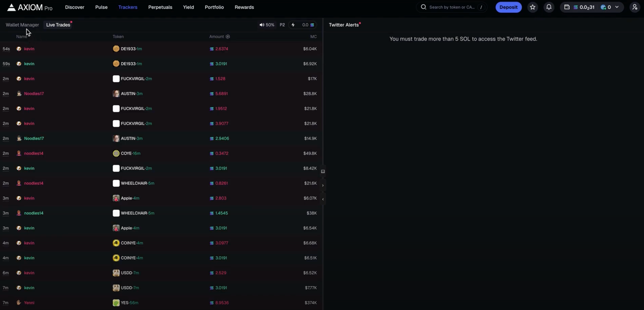Select the P2 preset
Image resolution: width=644 pixels, height=310 pixels.
[x=282, y=25]
